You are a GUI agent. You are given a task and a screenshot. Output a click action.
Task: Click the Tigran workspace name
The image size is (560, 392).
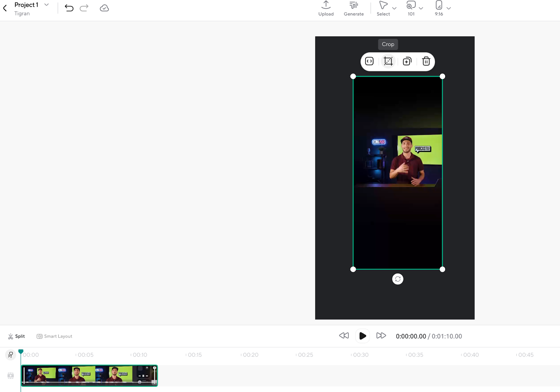coord(22,14)
